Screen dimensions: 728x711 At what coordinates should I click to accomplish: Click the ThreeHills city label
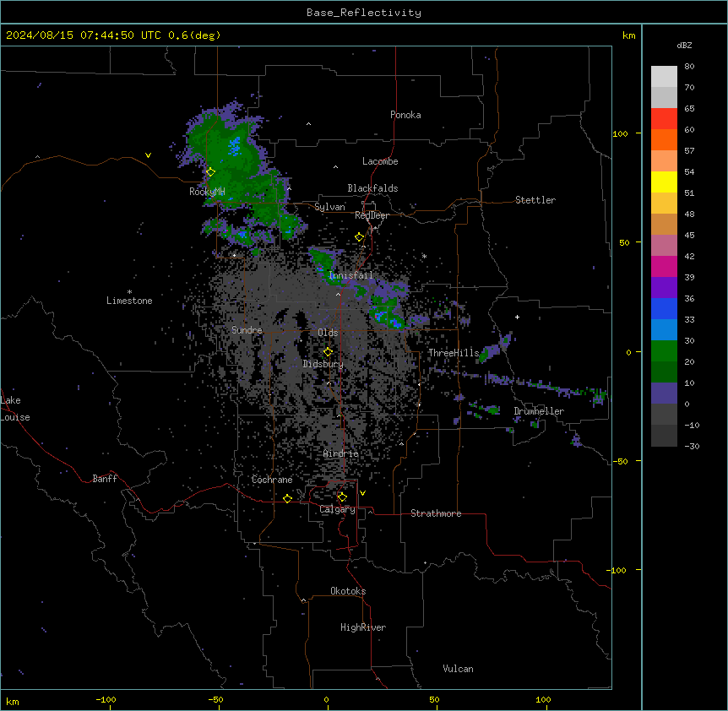(x=454, y=353)
